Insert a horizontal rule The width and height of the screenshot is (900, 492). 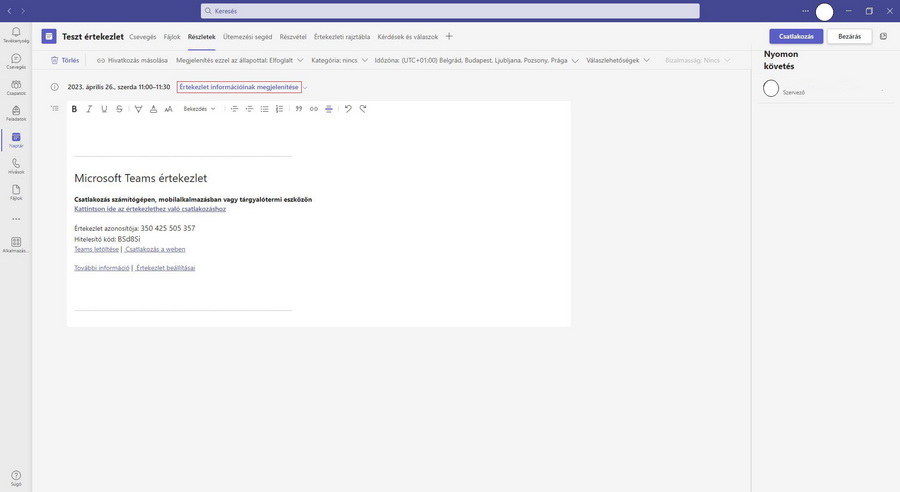(x=329, y=109)
